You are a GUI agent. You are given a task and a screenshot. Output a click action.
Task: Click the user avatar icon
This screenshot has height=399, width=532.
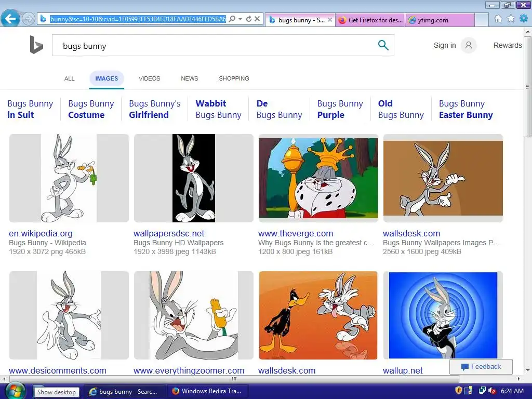469,45
